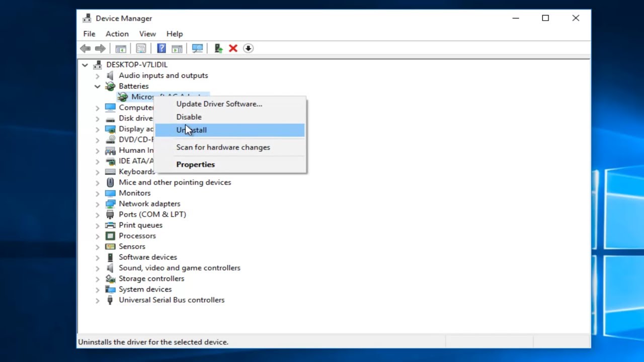Viewport: 644px width, 362px height.
Task: Open the Action menu
Action: [117, 34]
